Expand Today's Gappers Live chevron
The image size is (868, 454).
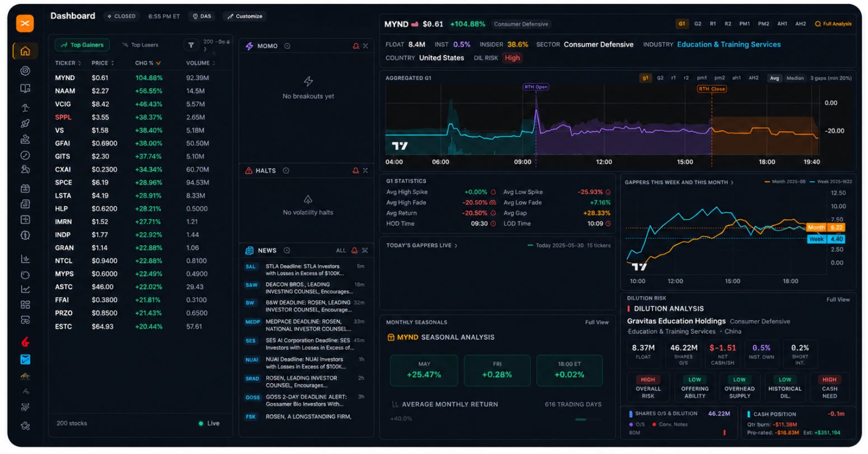click(x=456, y=245)
